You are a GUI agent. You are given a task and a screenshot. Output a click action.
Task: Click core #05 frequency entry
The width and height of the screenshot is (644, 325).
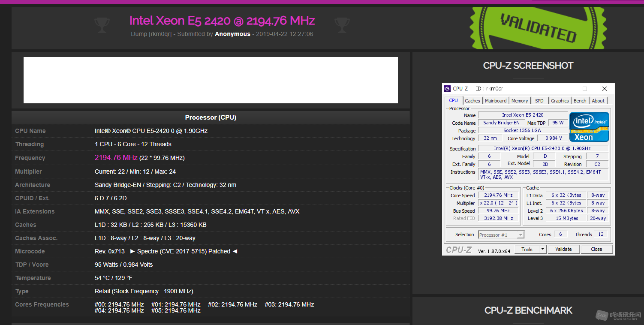pos(176,310)
